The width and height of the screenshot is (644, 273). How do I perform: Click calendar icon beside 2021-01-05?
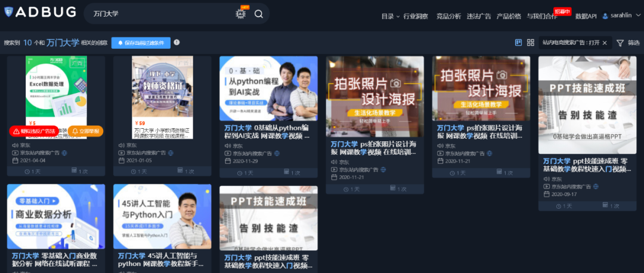pos(122,160)
